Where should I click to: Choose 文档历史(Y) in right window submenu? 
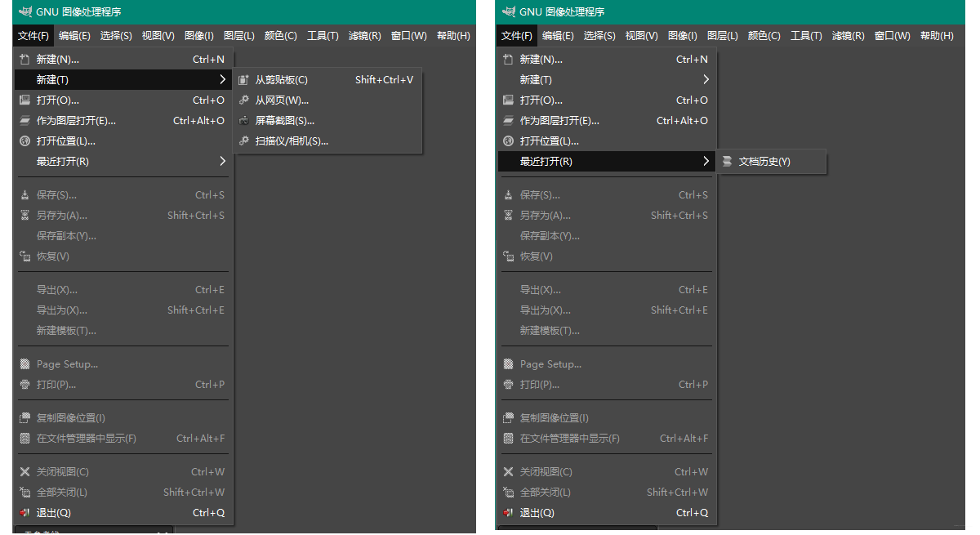tap(772, 161)
